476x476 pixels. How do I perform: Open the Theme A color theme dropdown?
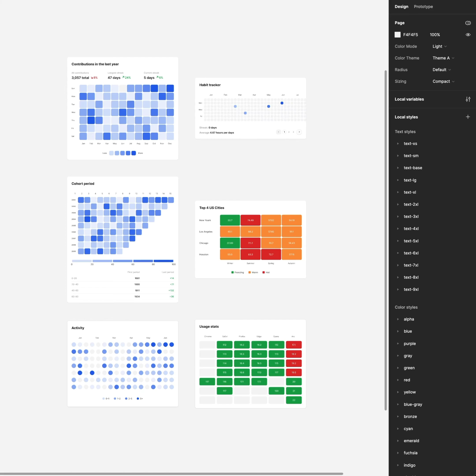[x=443, y=58]
